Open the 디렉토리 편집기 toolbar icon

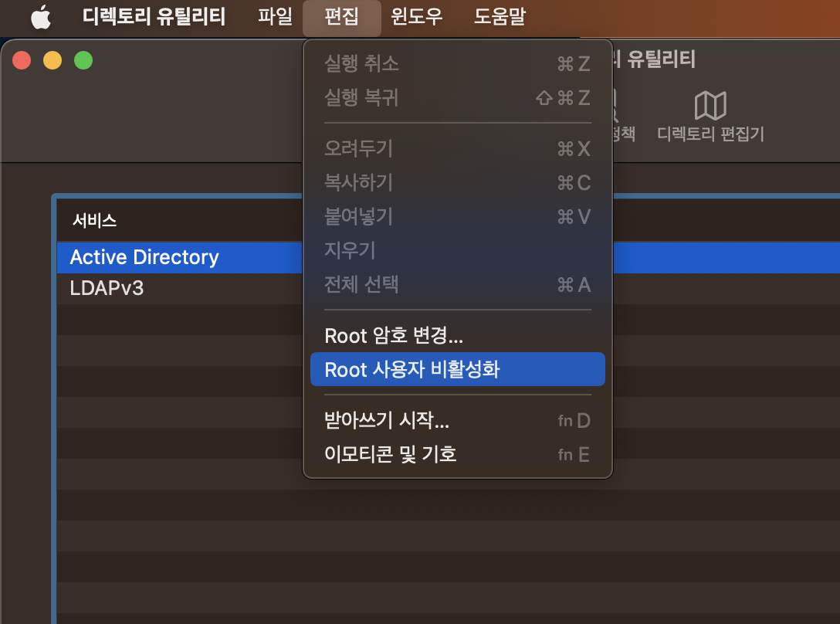point(710,117)
